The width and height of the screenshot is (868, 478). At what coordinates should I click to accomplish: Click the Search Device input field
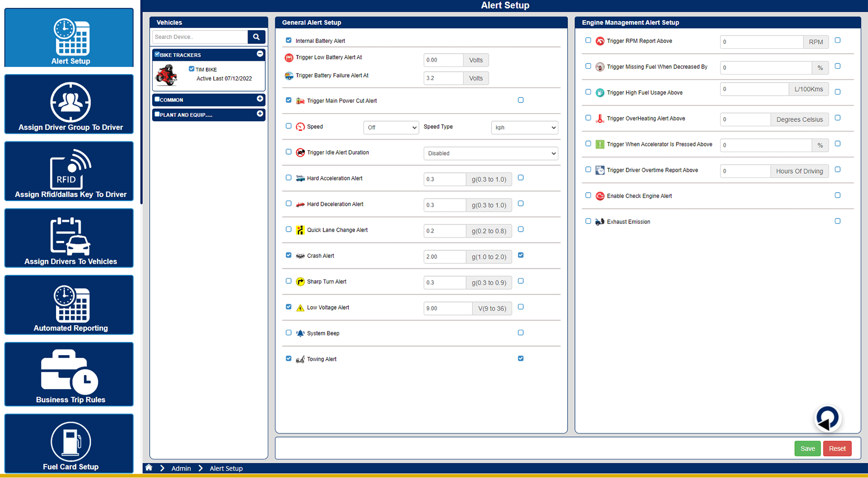200,37
